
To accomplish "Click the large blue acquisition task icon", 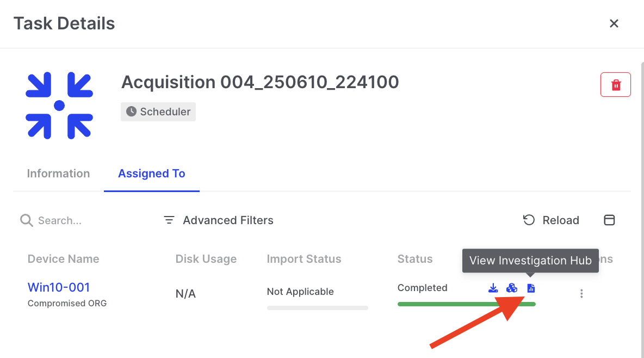I will pos(59,105).
